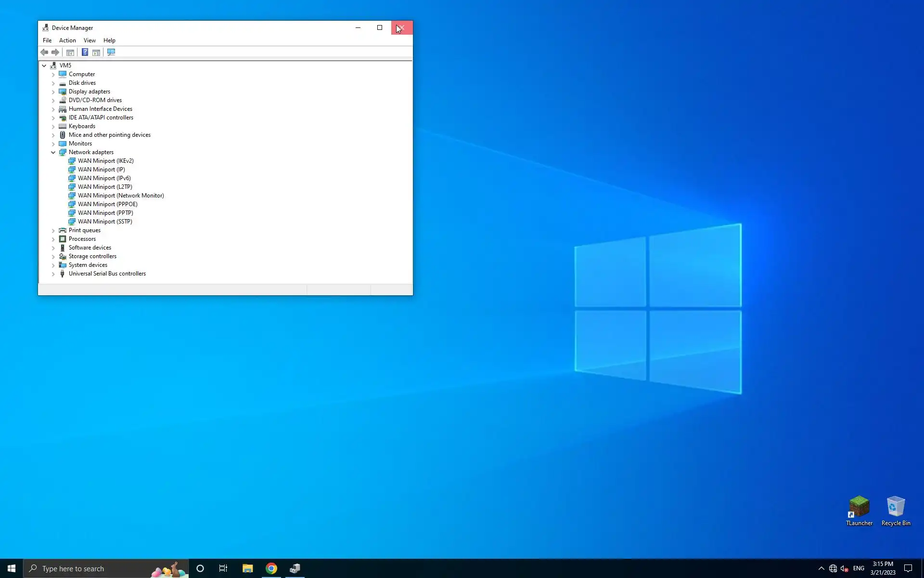Open the View menu
Screen dimensions: 924x578
point(90,40)
